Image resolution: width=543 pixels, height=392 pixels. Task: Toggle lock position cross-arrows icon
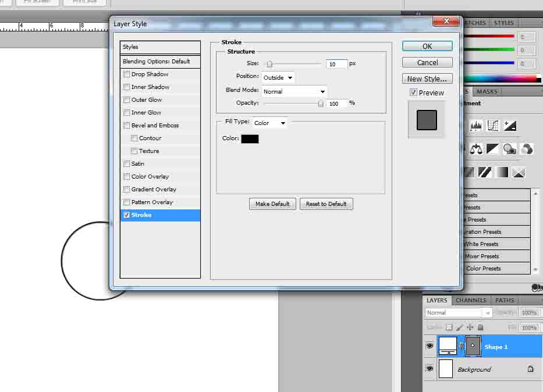pyautogui.click(x=470, y=327)
